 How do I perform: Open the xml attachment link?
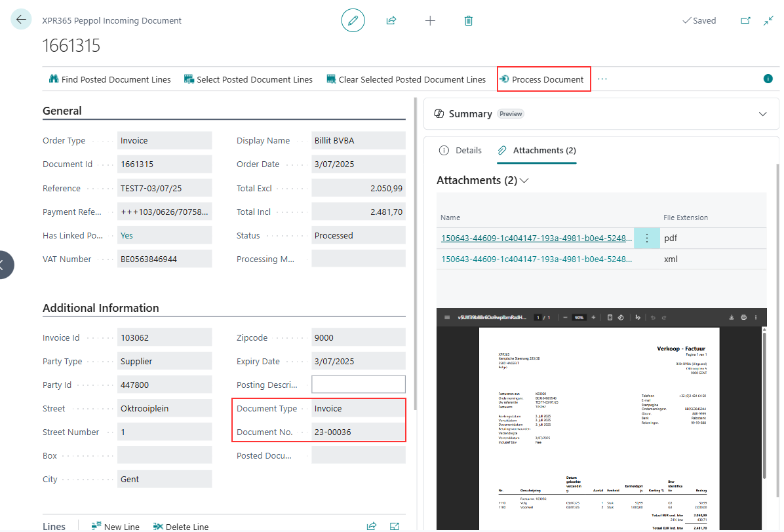pyautogui.click(x=536, y=259)
